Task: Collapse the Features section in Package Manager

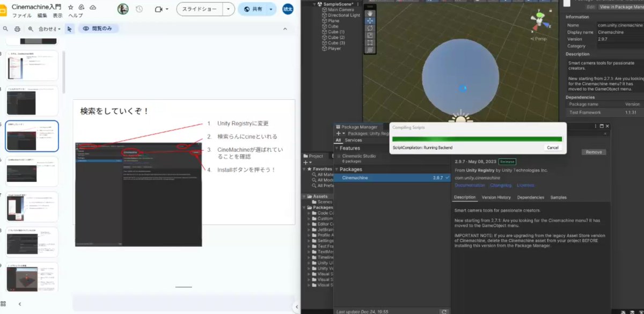Action: pos(337,148)
